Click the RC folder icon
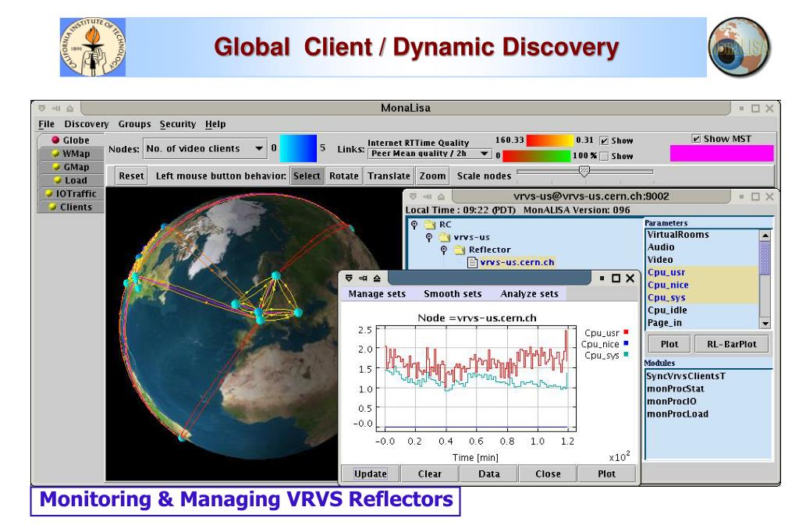Viewport: 799px width, 532px height. point(430,225)
